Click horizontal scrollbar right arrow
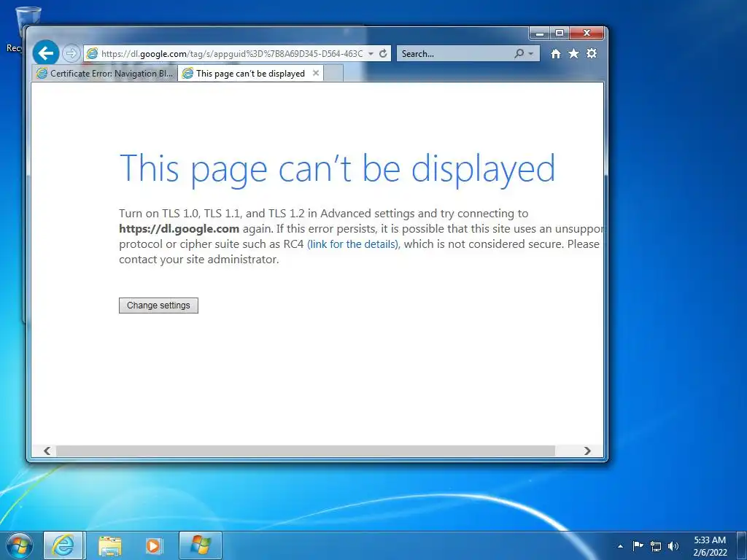This screenshot has width=747, height=560. click(587, 451)
